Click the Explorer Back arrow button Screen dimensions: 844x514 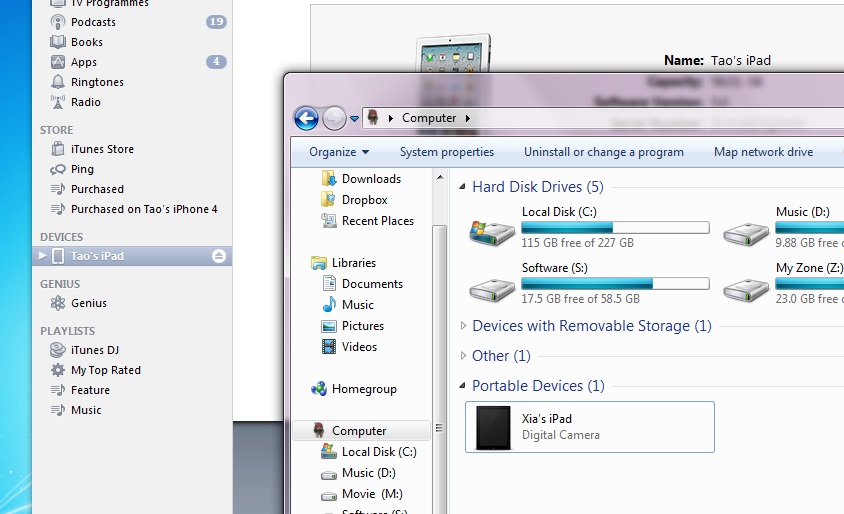click(x=306, y=118)
